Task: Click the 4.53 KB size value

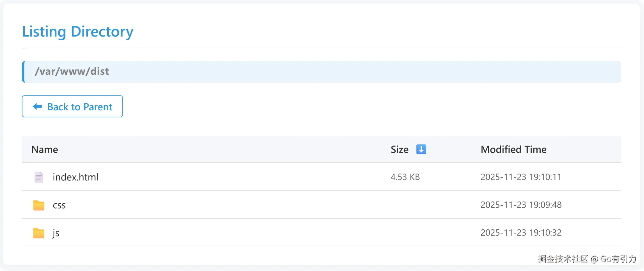Action: [405, 177]
